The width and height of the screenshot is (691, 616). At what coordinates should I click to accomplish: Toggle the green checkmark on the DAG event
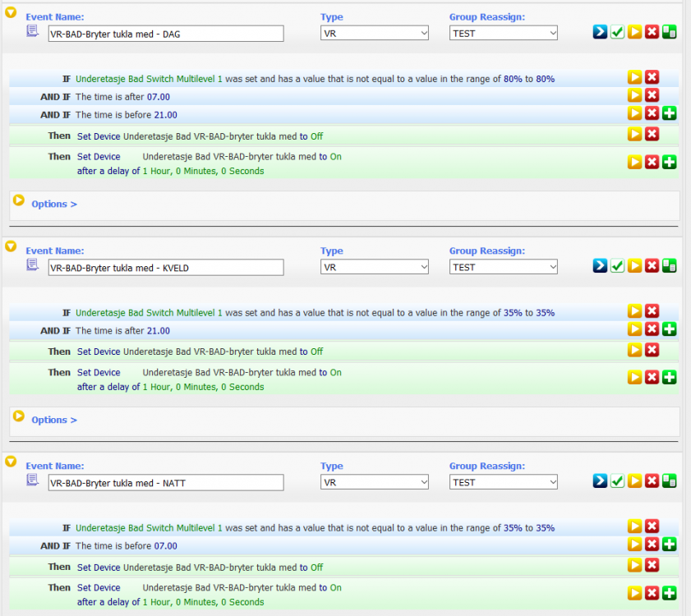(618, 32)
